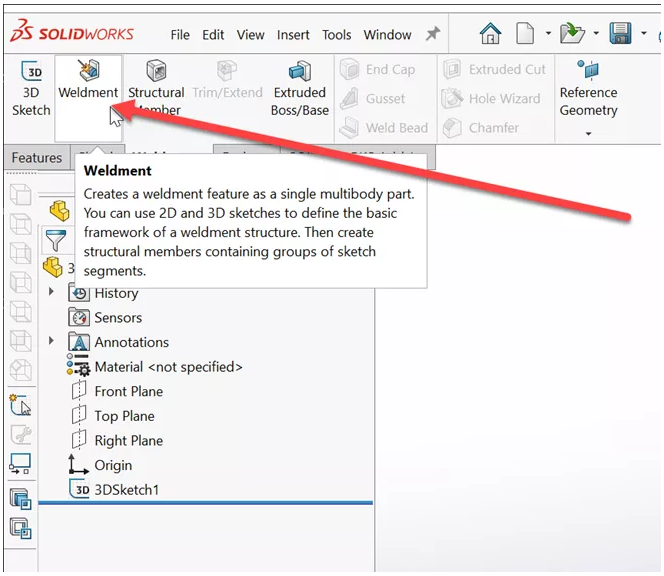
Task: Click the monitor sidebar icon
Action: click(20, 463)
